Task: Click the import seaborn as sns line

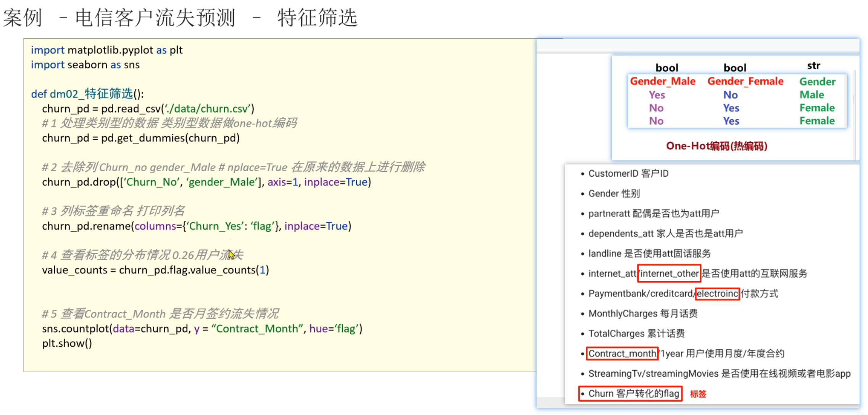Action: click(85, 65)
